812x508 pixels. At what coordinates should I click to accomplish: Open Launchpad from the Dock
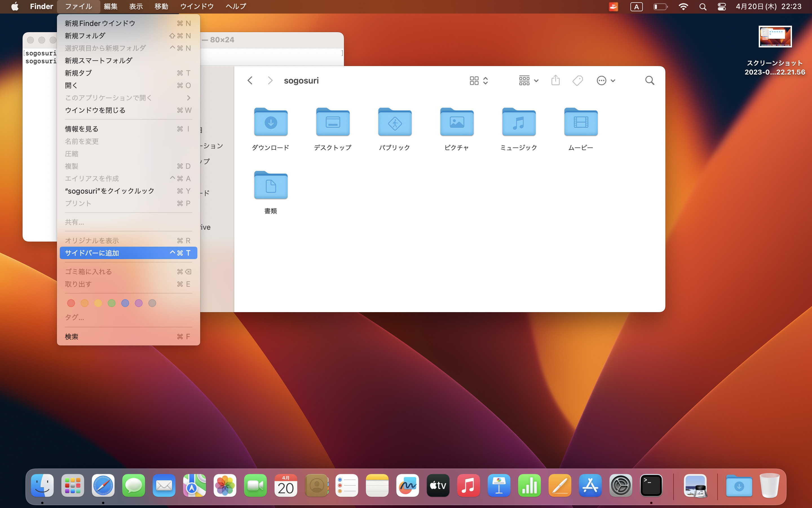(72, 485)
